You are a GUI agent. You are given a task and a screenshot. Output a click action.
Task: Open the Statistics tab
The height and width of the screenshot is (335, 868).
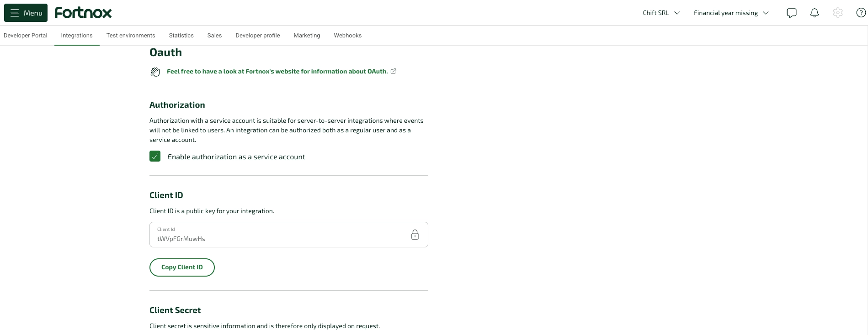click(x=181, y=35)
